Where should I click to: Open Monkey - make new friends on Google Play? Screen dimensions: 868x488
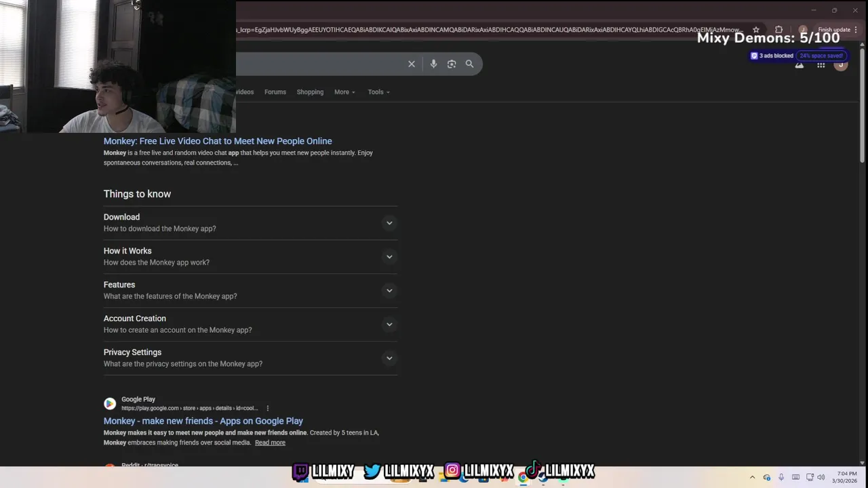(203, 421)
